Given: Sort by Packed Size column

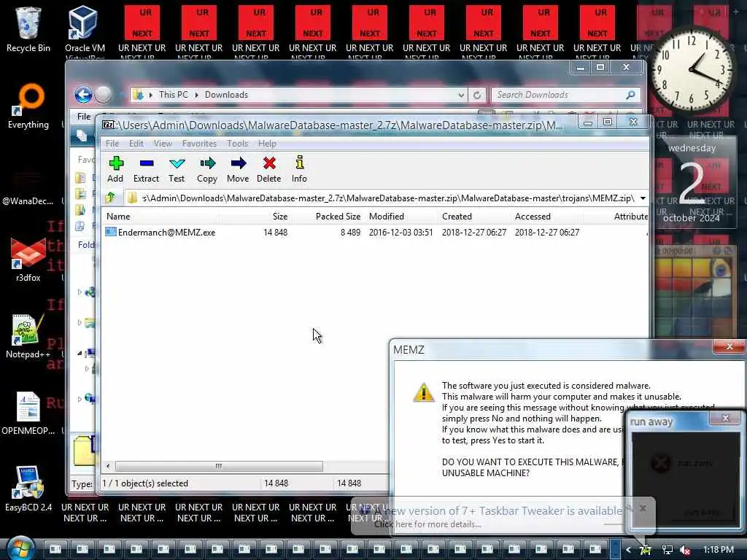Looking at the screenshot, I should pyautogui.click(x=338, y=216).
